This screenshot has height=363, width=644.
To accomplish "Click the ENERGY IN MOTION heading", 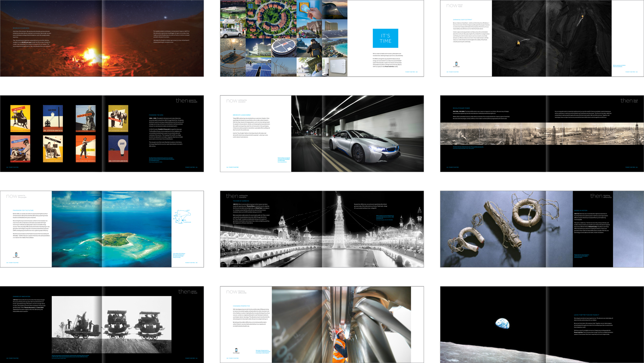I will point(581,210).
